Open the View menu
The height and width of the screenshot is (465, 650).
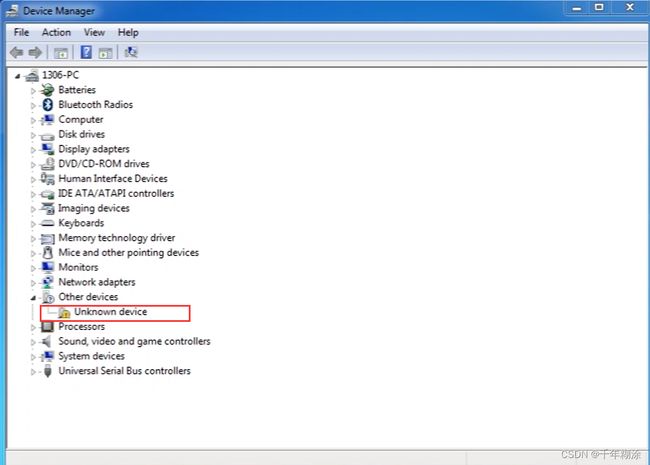(94, 32)
